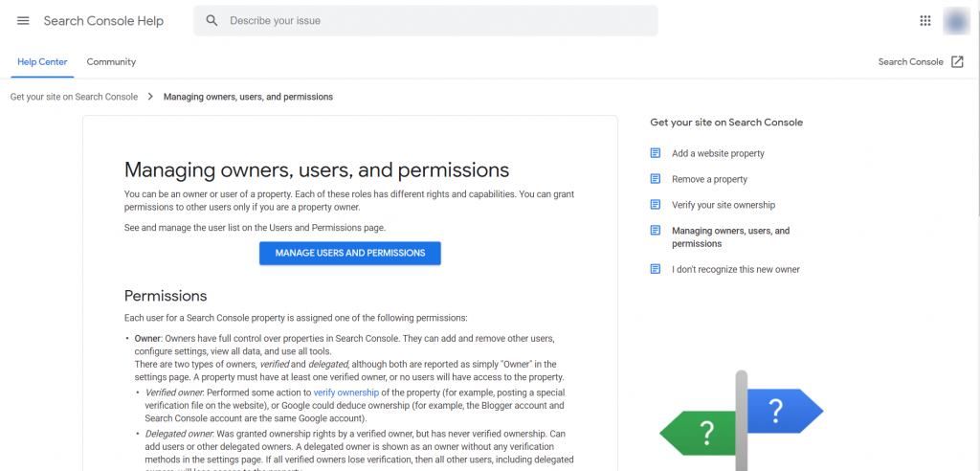Click the Search Console Help title
The width and height of the screenshot is (980, 471).
tap(103, 21)
